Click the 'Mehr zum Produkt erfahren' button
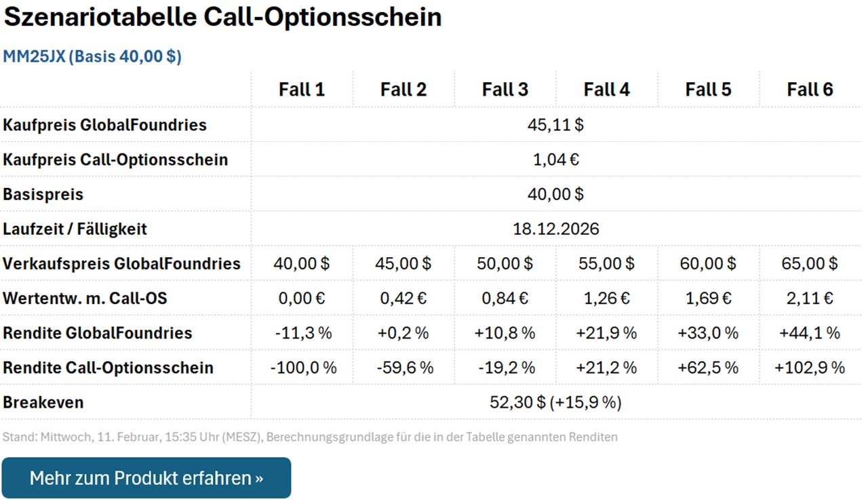 point(146,478)
